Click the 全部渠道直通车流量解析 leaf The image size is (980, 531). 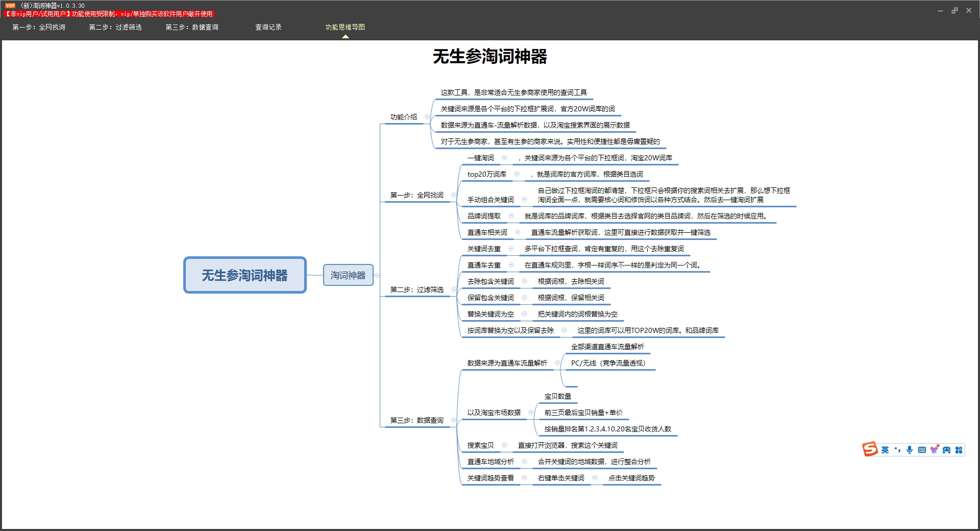click(607, 347)
